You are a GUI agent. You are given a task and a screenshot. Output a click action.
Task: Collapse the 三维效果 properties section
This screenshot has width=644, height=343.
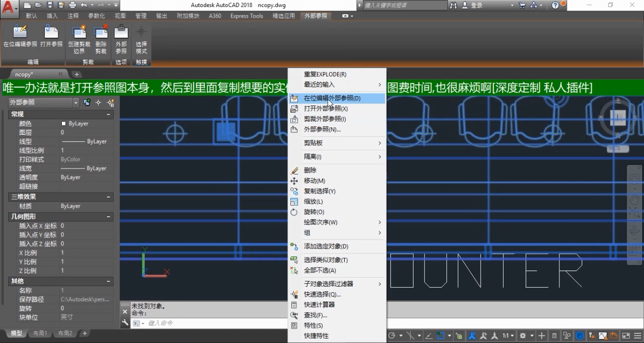pyautogui.click(x=109, y=197)
